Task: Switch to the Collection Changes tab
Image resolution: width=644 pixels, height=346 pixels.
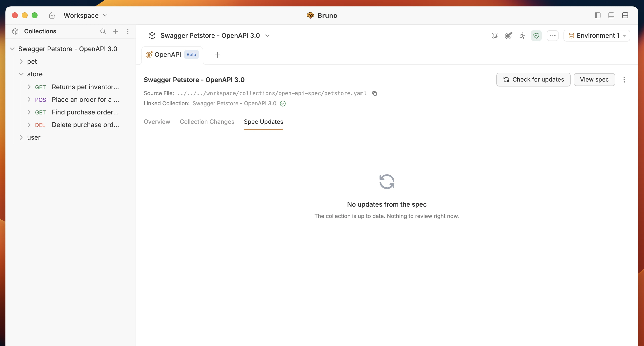Action: point(207,122)
